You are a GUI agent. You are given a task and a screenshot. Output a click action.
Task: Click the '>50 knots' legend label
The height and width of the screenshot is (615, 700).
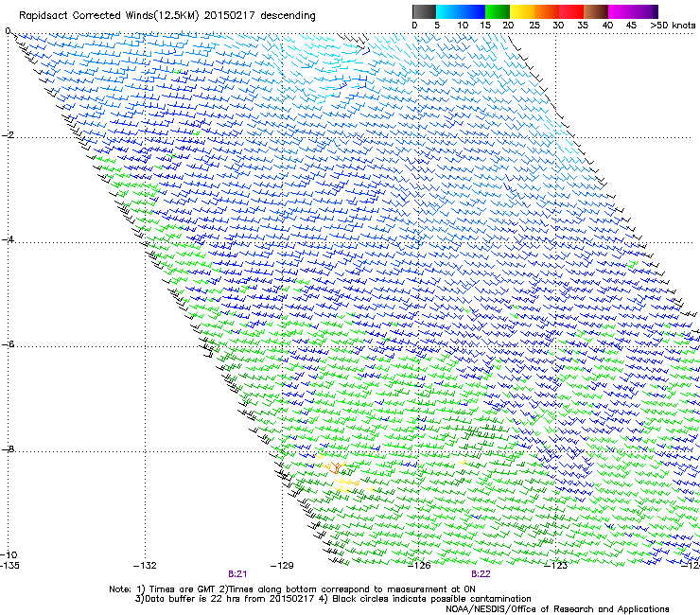[x=673, y=26]
